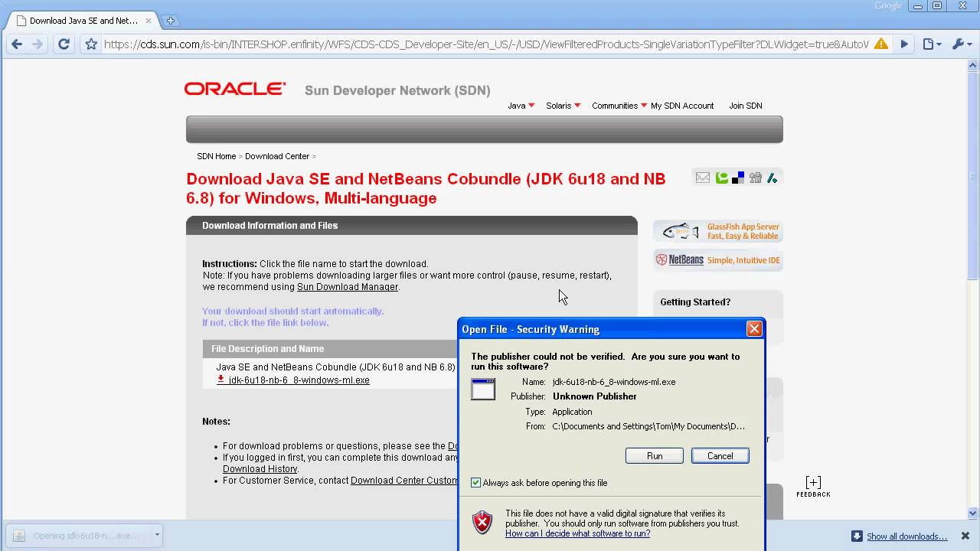Download jdk-6u18-nb-6_8-windows-ml.exe file link

299,380
